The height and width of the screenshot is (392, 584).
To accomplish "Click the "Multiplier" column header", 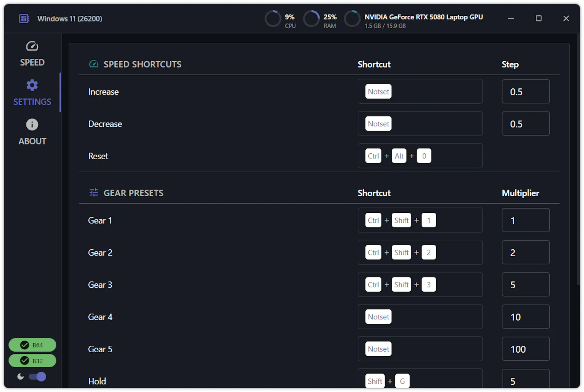I will coord(520,193).
